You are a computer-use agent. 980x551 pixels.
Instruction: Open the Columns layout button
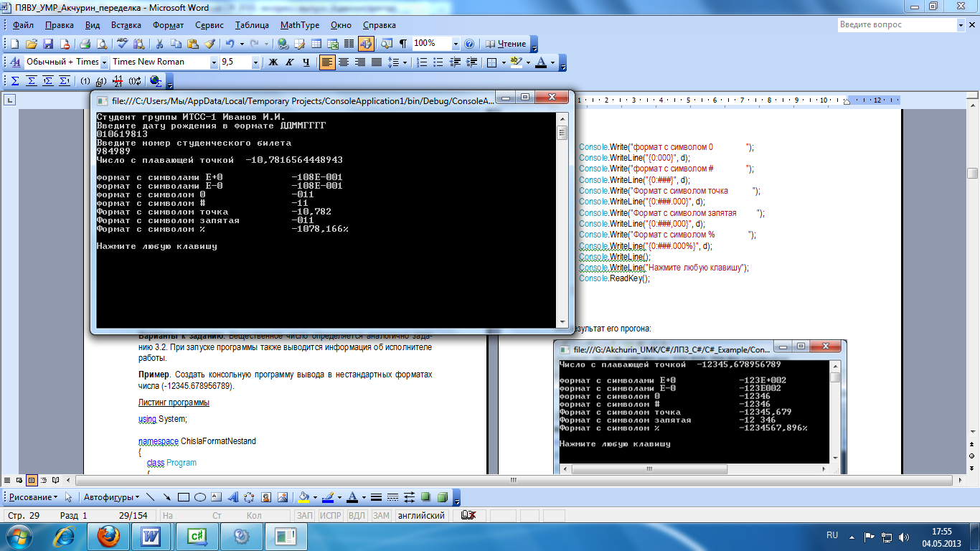pos(349,44)
